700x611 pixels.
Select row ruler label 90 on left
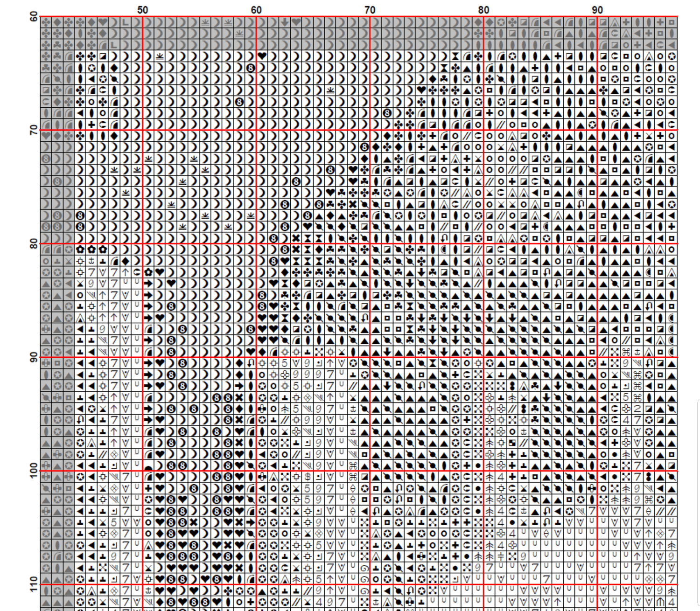pyautogui.click(x=34, y=358)
